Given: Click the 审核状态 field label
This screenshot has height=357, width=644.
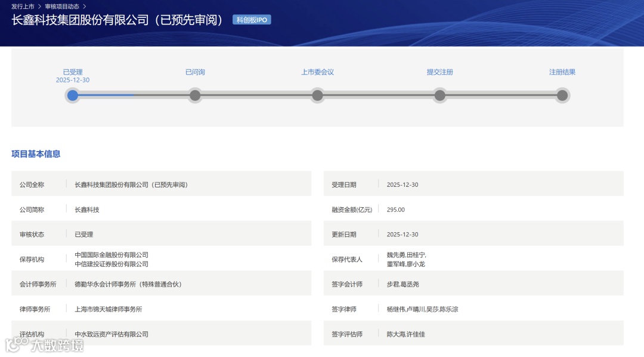Looking at the screenshot, I should 32,235.
